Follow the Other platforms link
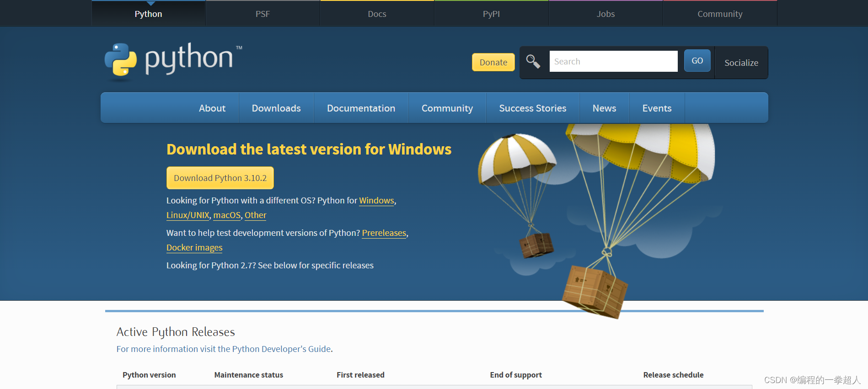 [256, 215]
